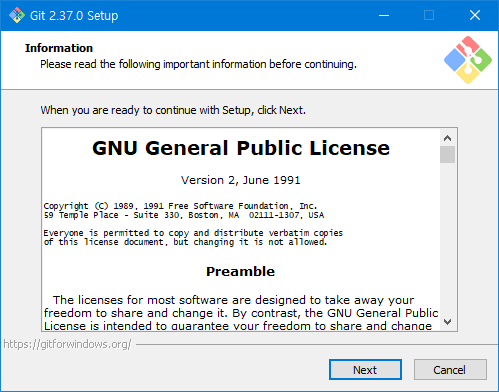
Task: Close the Git 2.37.0 Setup window
Action: (475, 15)
